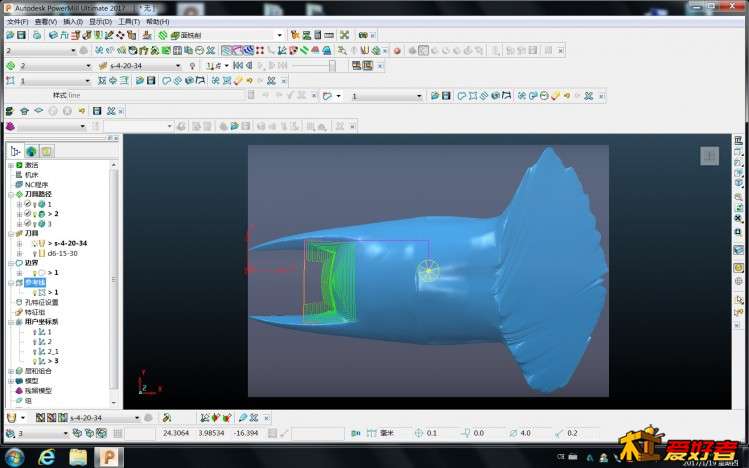Viewport: 749px width, 468px height.
Task: Open the 工具(T) menu
Action: tap(129, 22)
